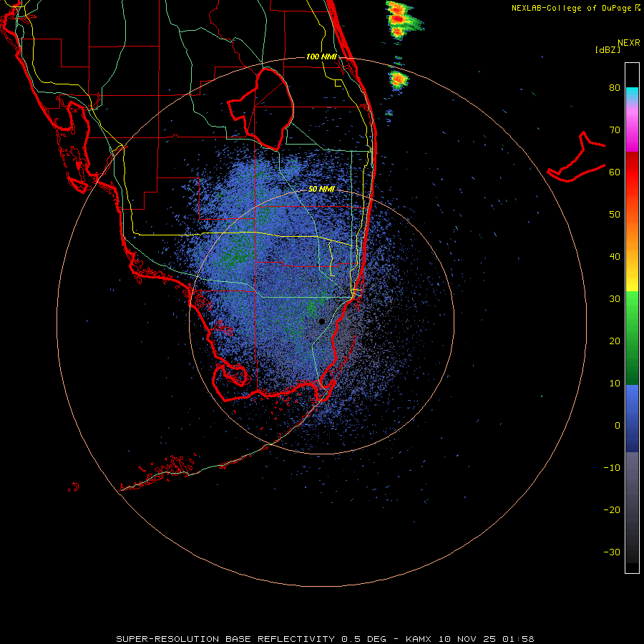Viewport: 644px width, 644px height.
Task: Click the "0.5 DEG" elevation angle text
Action: coord(364,639)
